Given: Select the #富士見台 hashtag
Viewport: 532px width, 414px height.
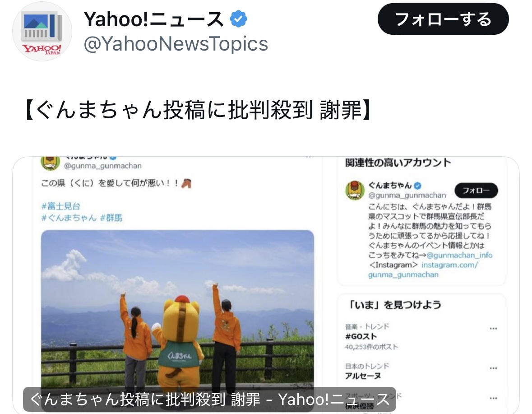Looking at the screenshot, I should tap(61, 206).
